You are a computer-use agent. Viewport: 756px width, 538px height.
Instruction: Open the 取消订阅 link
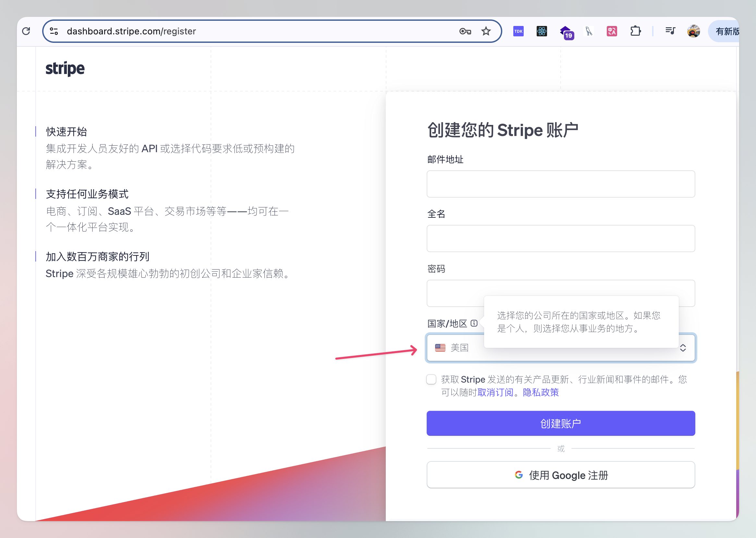point(495,393)
